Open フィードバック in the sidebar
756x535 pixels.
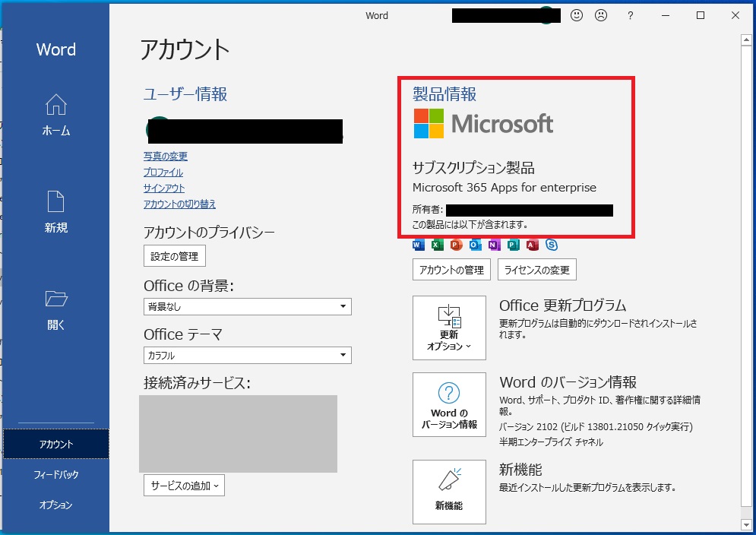56,474
